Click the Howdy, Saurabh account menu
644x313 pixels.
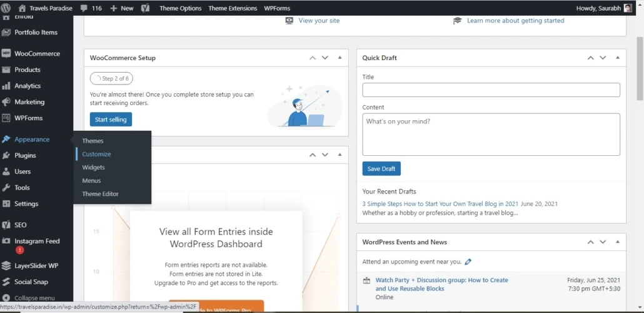604,8
